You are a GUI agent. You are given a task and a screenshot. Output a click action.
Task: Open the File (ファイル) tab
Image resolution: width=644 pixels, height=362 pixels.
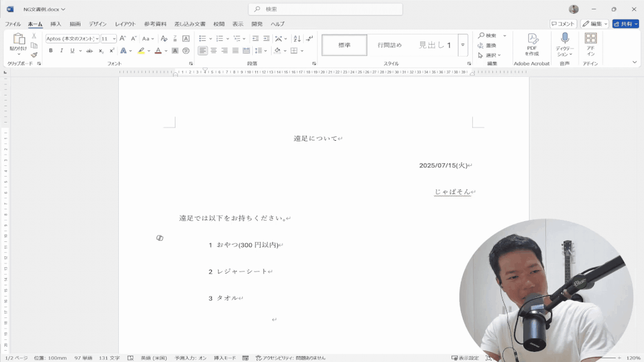(13, 24)
